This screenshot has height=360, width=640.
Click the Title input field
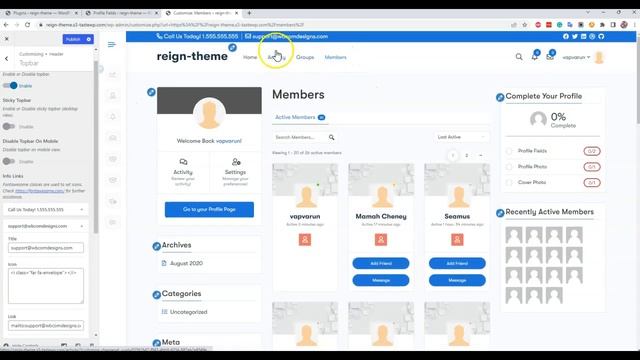pos(46,248)
